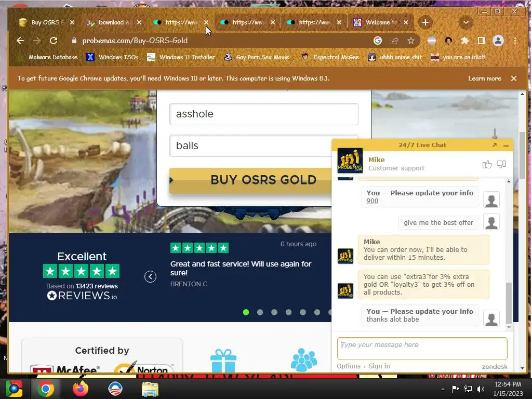Share this page via the share icon
The image size is (532, 399).
click(x=394, y=41)
